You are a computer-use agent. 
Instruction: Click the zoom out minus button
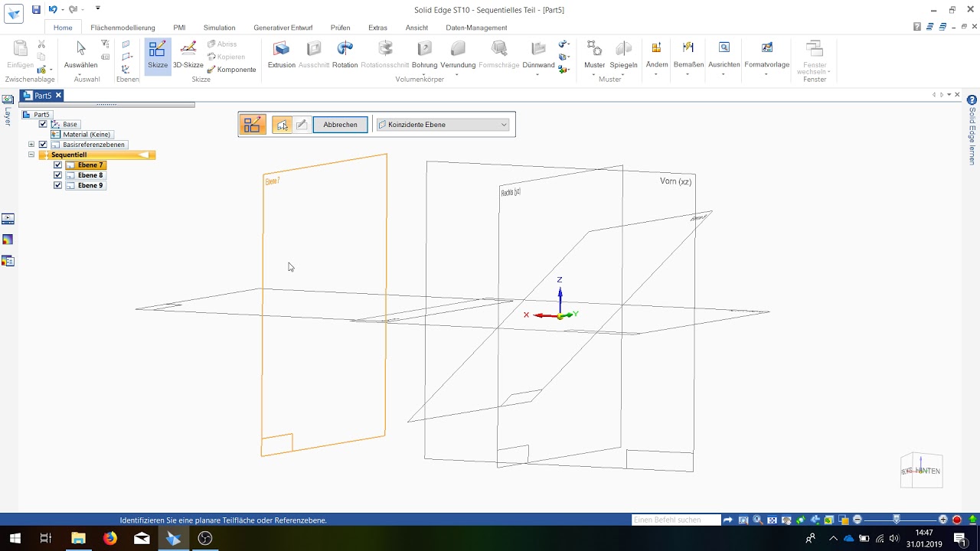coord(857,520)
